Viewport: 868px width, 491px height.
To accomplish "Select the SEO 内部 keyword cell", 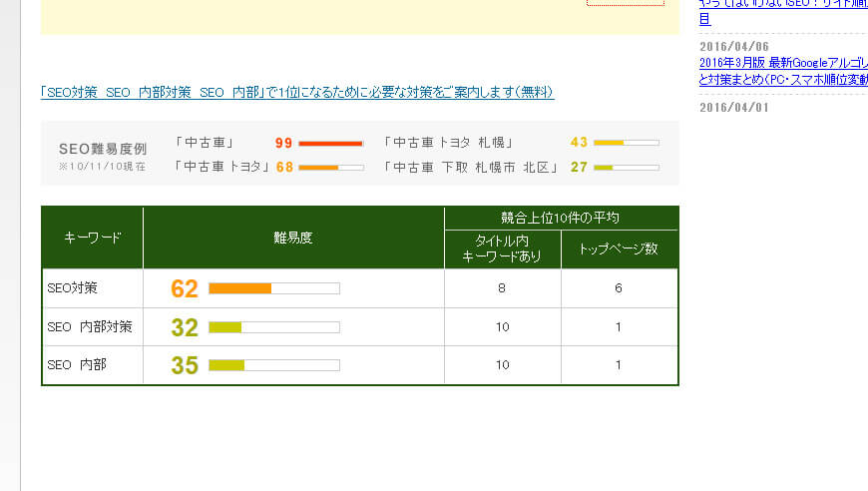I will pyautogui.click(x=77, y=365).
